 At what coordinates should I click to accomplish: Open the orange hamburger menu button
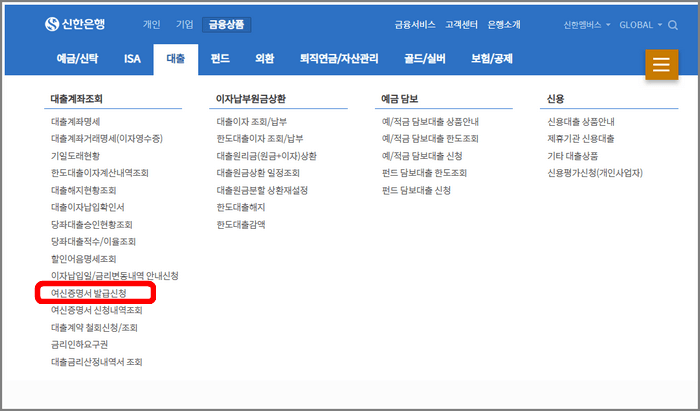pos(661,65)
